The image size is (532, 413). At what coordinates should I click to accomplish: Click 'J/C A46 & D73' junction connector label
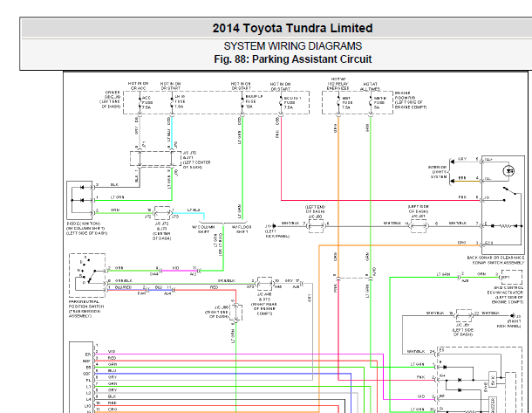(x=264, y=304)
